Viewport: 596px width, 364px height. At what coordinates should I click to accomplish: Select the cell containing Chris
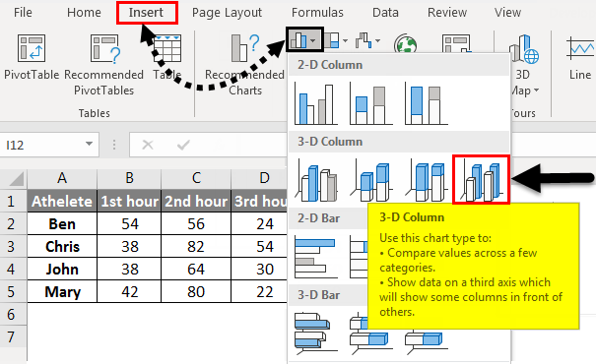click(x=62, y=246)
